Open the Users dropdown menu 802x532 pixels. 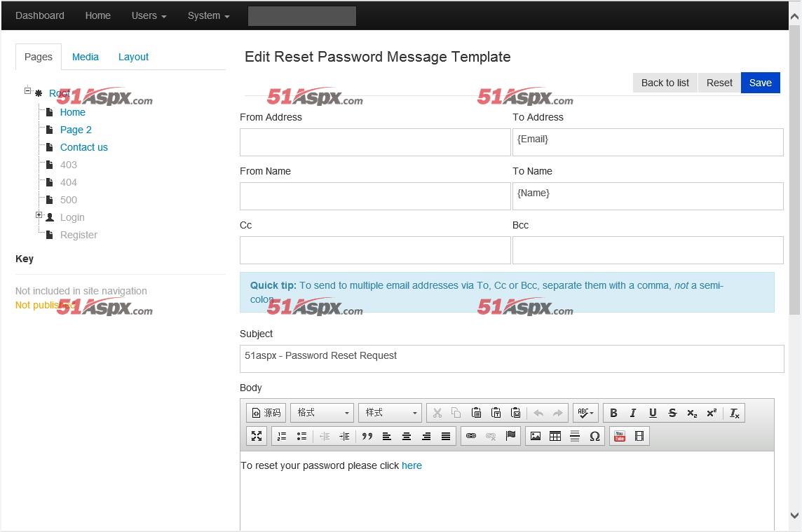pos(149,16)
